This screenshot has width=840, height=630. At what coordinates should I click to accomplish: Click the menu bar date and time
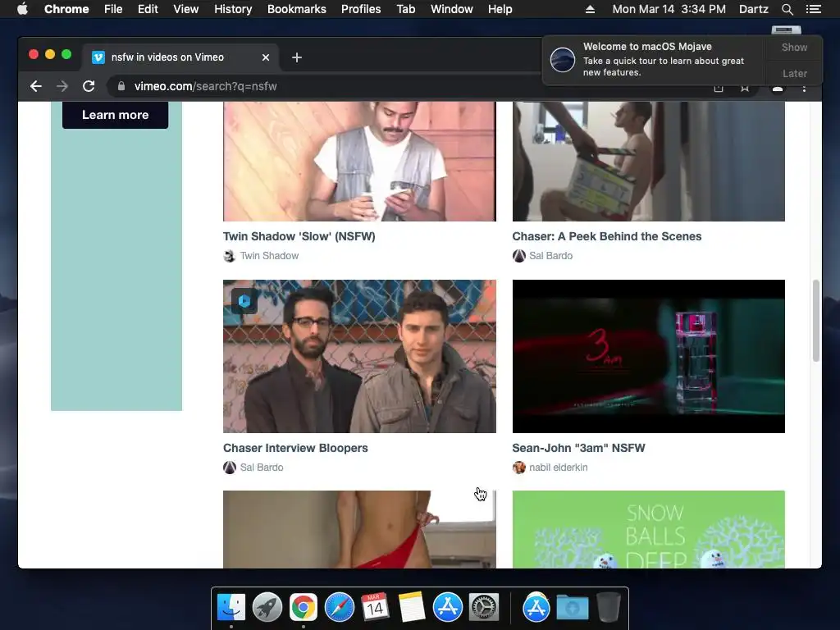pos(669,9)
